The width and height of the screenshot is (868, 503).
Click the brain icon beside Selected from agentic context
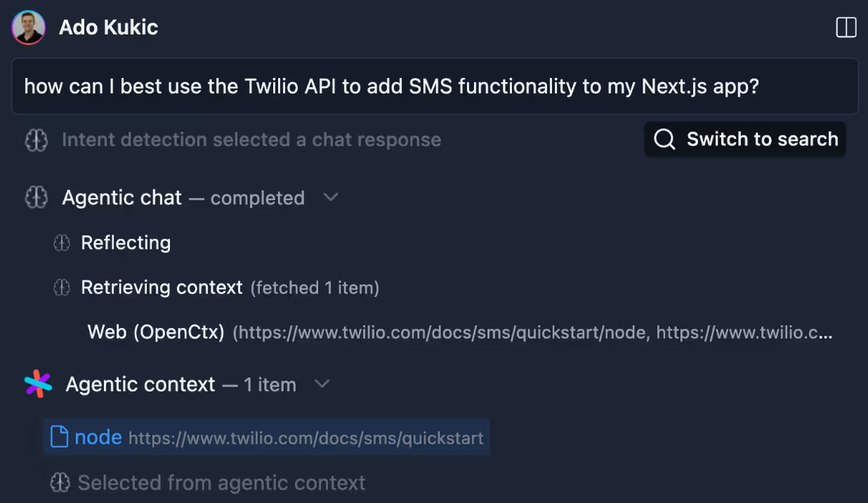[61, 483]
